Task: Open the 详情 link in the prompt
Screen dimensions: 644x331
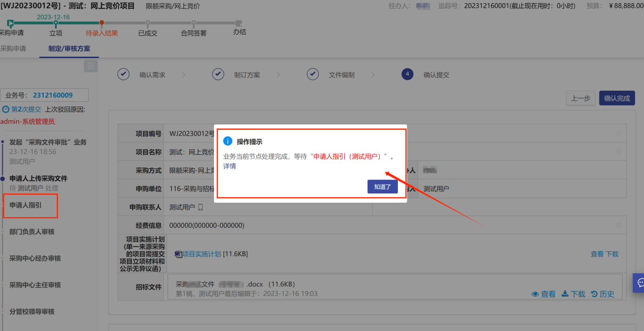Action: [229, 166]
